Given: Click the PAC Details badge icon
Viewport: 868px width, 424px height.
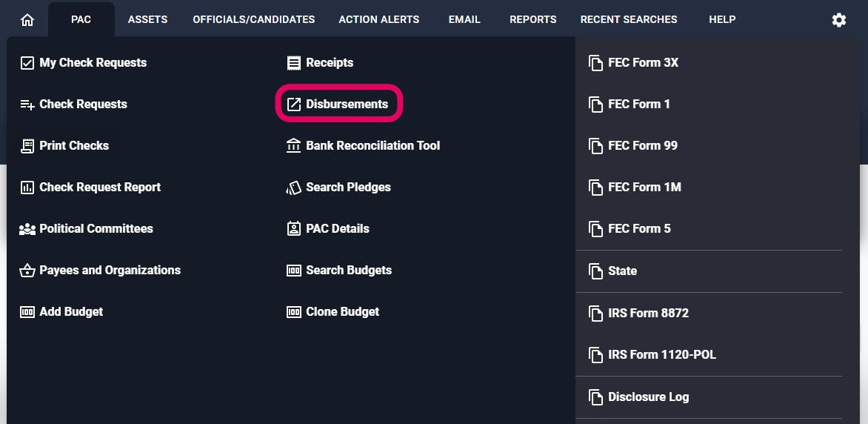Looking at the screenshot, I should coord(293,228).
